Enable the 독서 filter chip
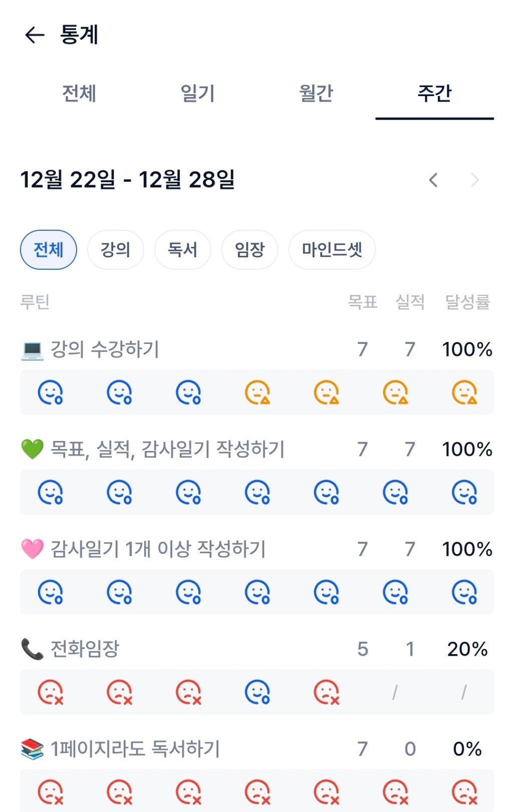Screen dimensions: 514x812 tap(182, 250)
